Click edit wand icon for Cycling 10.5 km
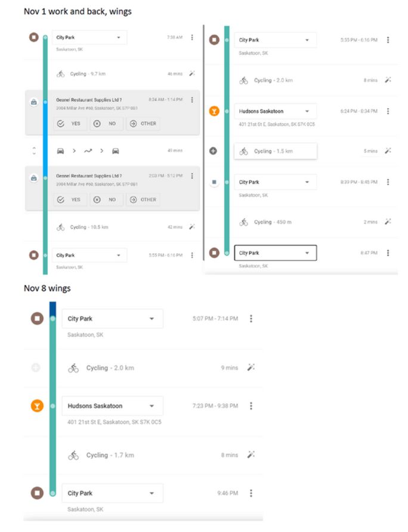408x532 pixels. [191, 227]
